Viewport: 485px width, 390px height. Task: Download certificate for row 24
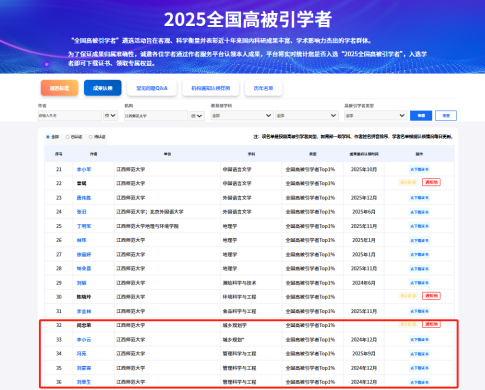(419, 212)
